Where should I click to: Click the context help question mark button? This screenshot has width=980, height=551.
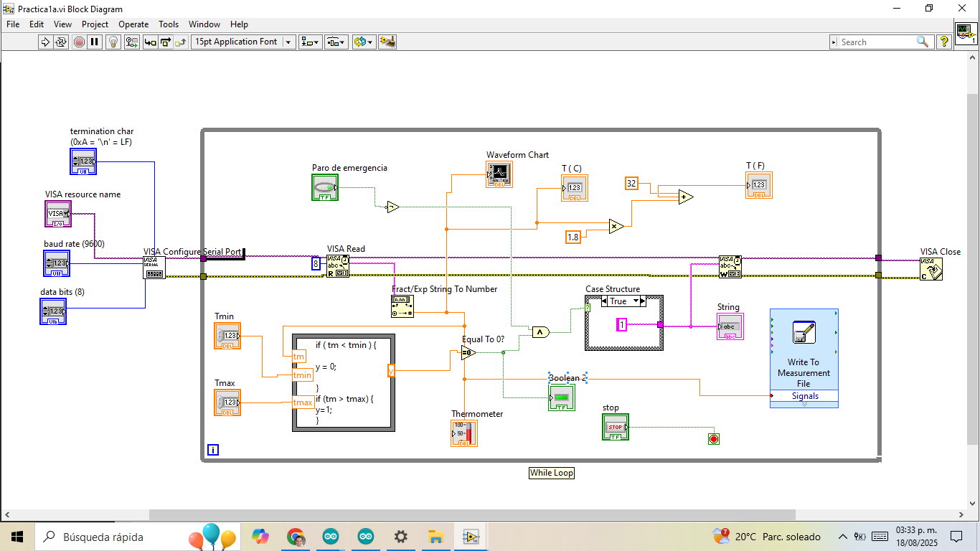coord(944,42)
